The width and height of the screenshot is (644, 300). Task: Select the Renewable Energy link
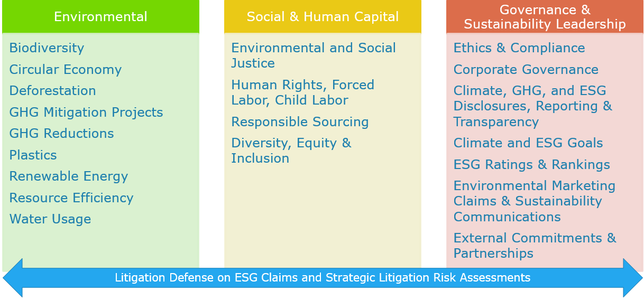[x=69, y=176]
